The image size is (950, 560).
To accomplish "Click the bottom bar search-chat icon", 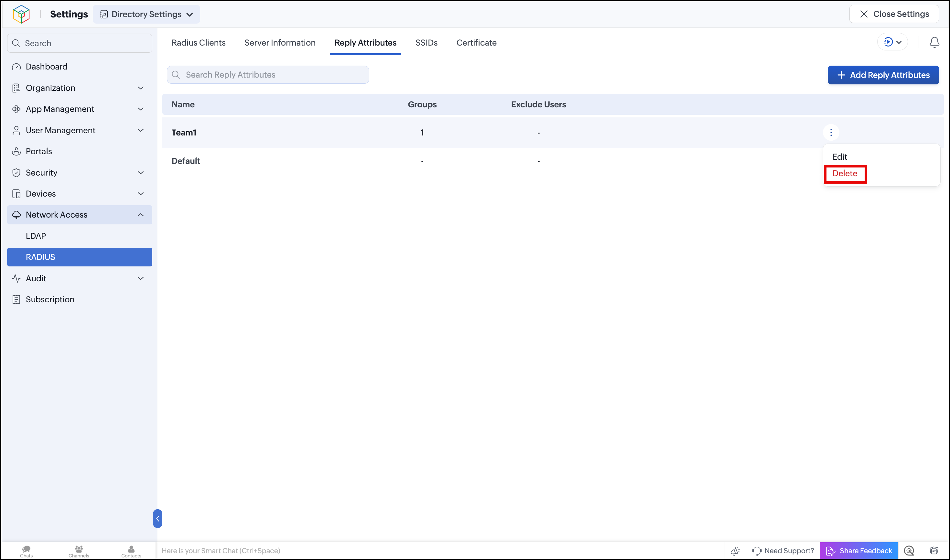I will (909, 551).
